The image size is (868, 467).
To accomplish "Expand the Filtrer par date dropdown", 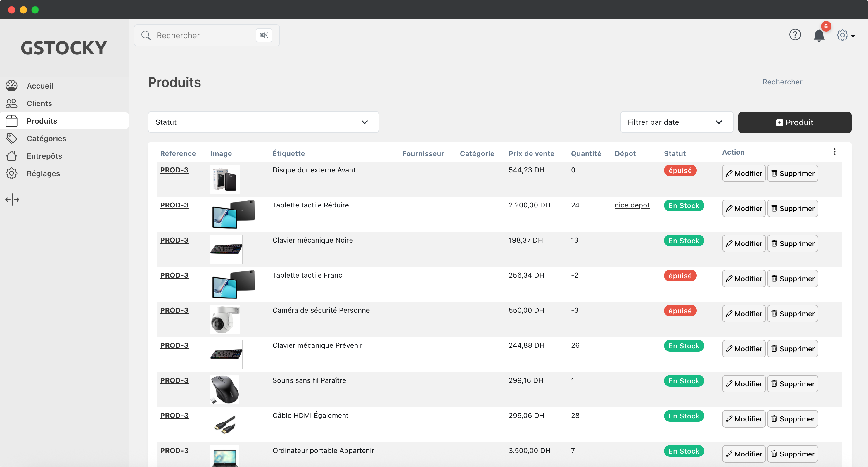I will 676,122.
